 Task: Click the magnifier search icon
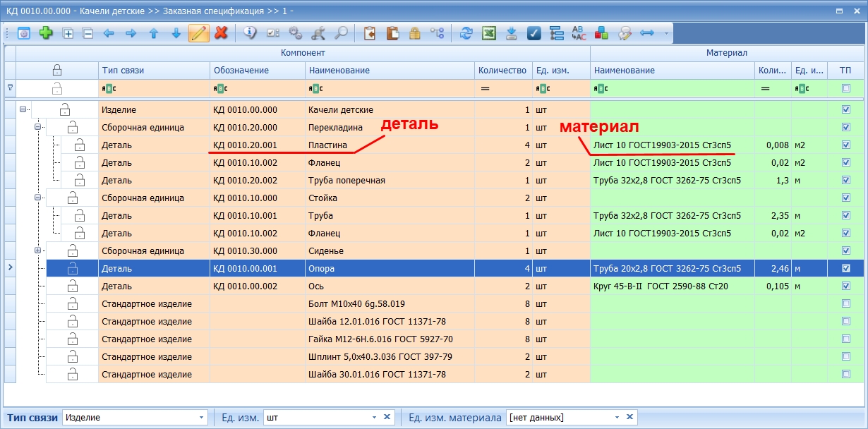[x=341, y=32]
